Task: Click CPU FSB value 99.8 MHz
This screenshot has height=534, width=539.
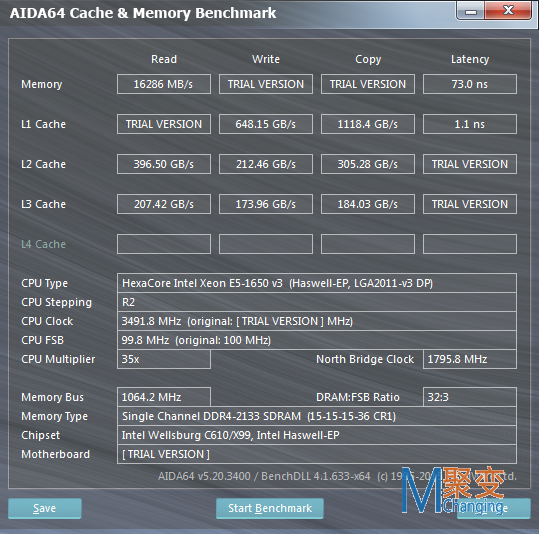Action: click(317, 340)
